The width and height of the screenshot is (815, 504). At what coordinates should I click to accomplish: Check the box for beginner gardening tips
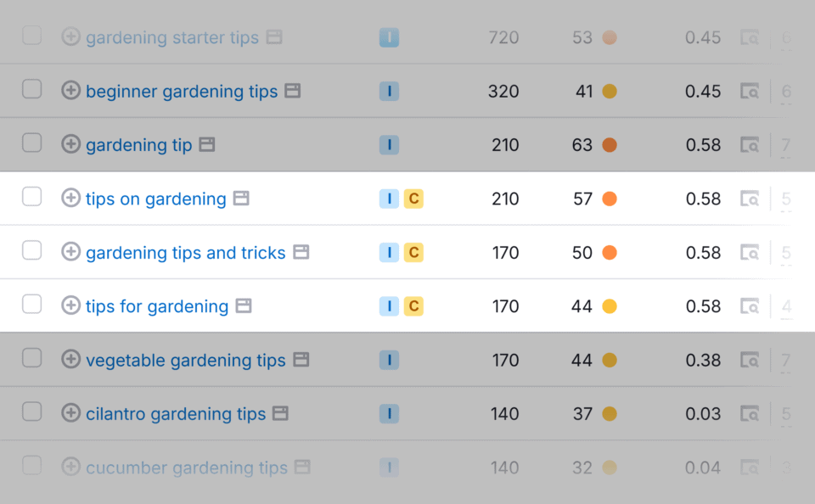point(31,90)
